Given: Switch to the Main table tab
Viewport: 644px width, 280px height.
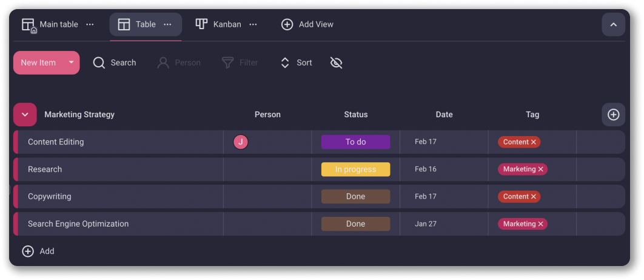Looking at the screenshot, I should [50, 24].
